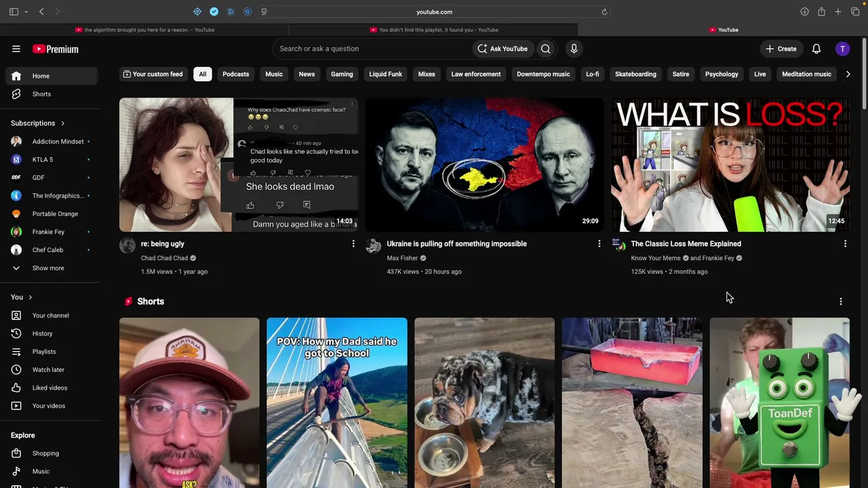Show more subscriptions
This screenshot has width=868, height=488.
[x=52, y=268]
